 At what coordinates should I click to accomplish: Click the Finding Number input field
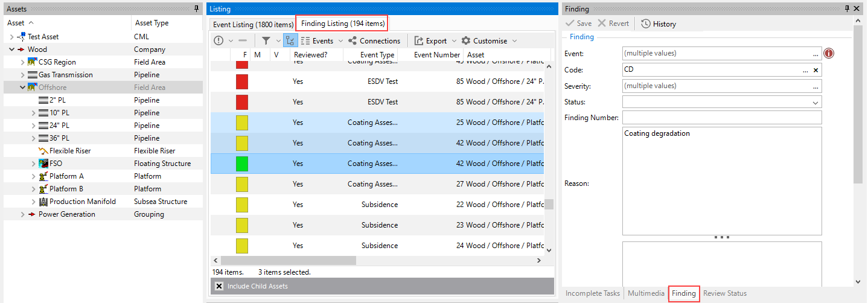pyautogui.click(x=722, y=117)
